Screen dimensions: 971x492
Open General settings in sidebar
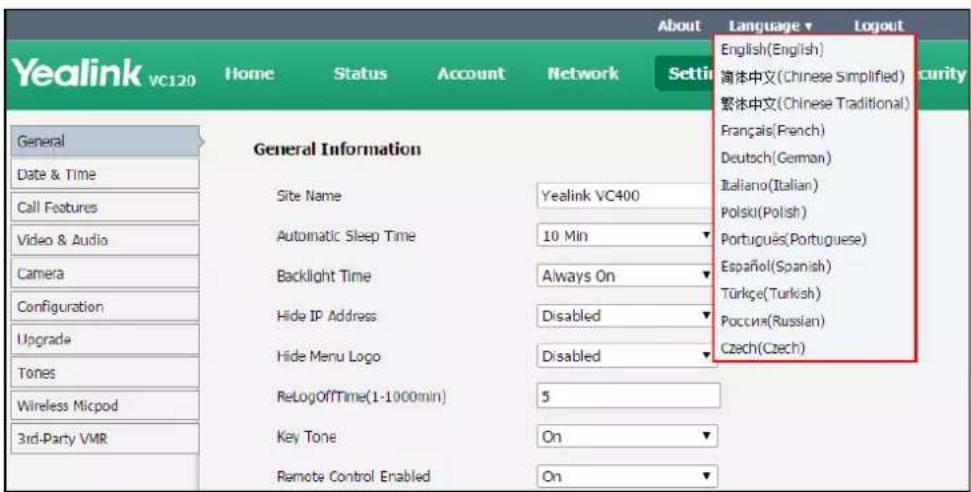[105, 141]
